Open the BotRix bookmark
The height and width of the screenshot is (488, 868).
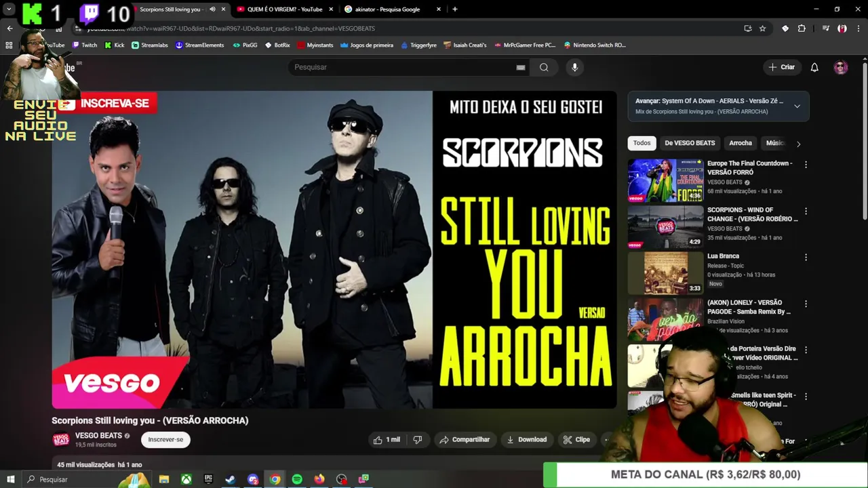(277, 45)
